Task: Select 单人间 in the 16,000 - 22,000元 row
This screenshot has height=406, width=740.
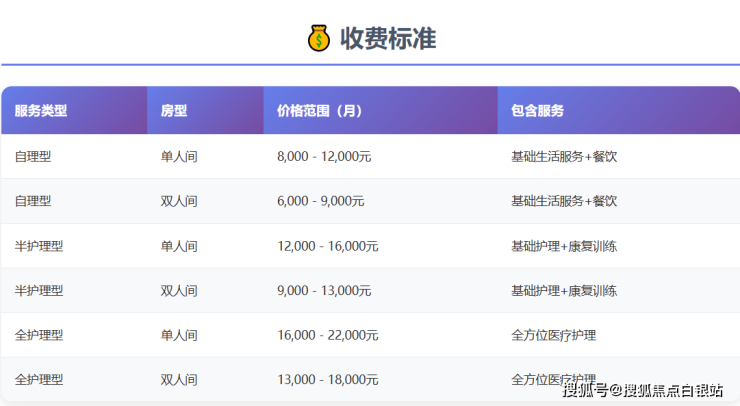Action: 179,335
